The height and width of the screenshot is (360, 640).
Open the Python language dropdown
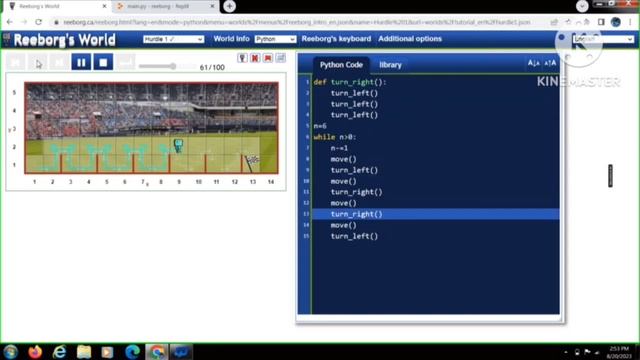coord(275,39)
